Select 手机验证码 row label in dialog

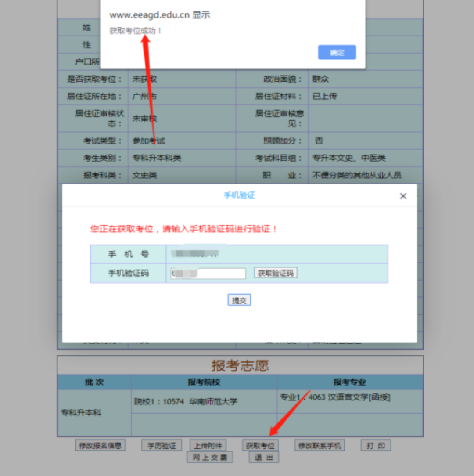tap(128, 273)
